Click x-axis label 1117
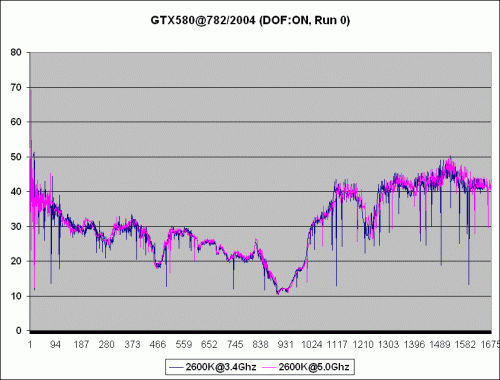 337,344
